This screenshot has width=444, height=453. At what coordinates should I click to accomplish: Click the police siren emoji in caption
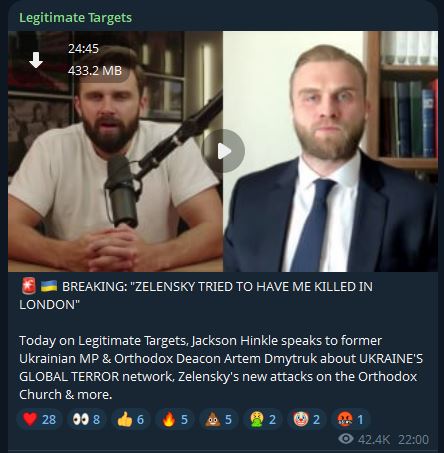click(x=29, y=286)
